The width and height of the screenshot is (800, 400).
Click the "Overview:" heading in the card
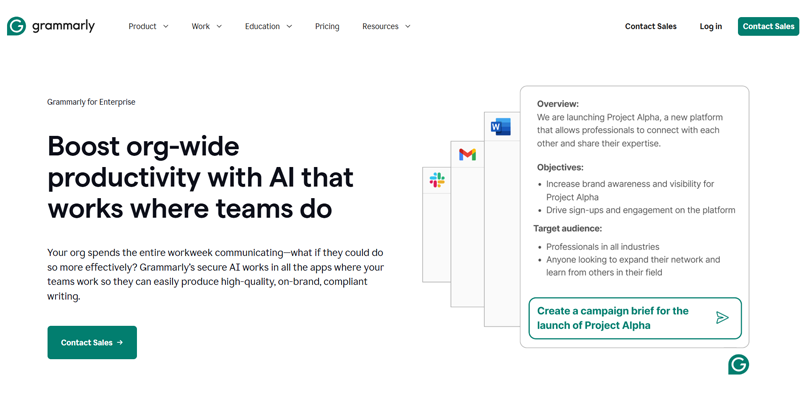[558, 104]
